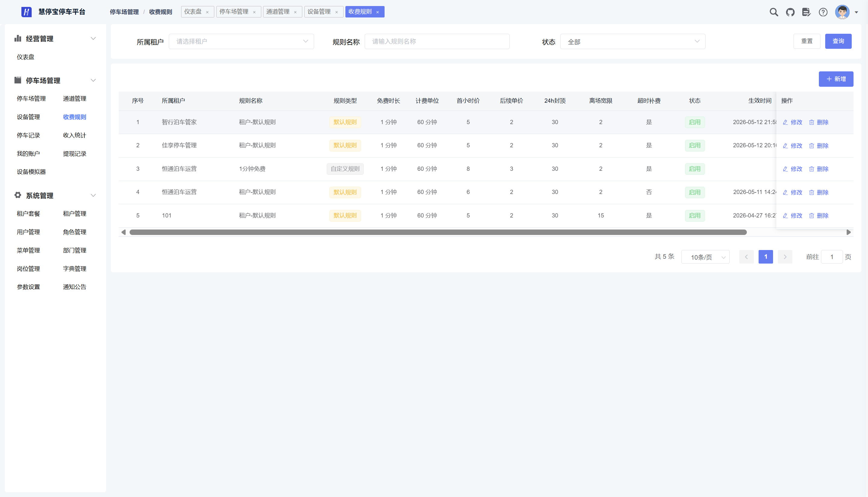Switch to the 停车场管理 tab
This screenshot has width=868, height=497.
tap(234, 12)
